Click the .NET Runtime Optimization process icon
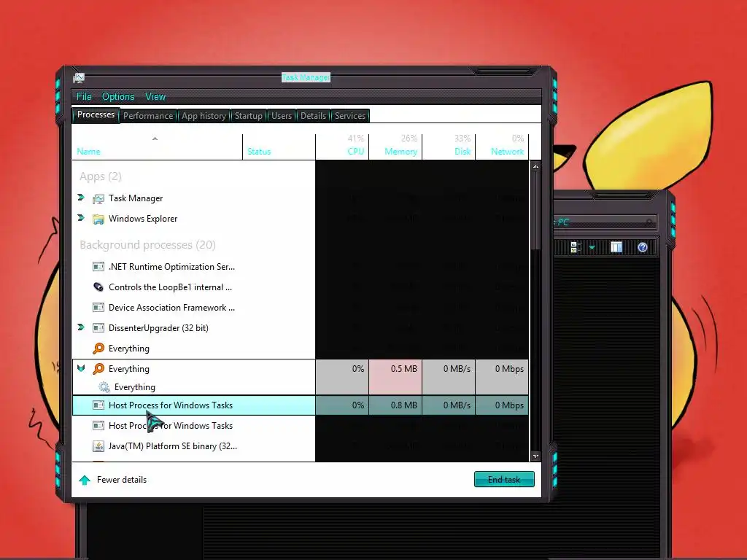Viewport: 747px width, 560px height. click(98, 267)
